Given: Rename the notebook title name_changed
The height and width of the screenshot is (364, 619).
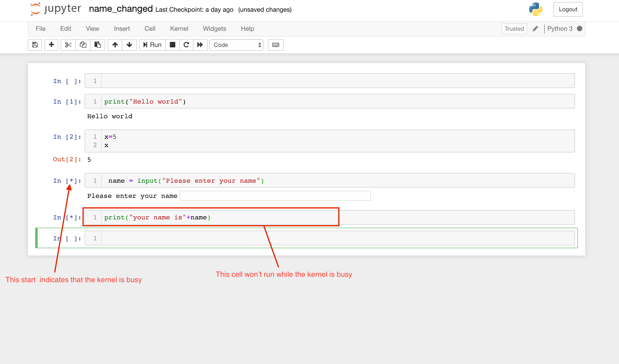Looking at the screenshot, I should coord(121,9).
